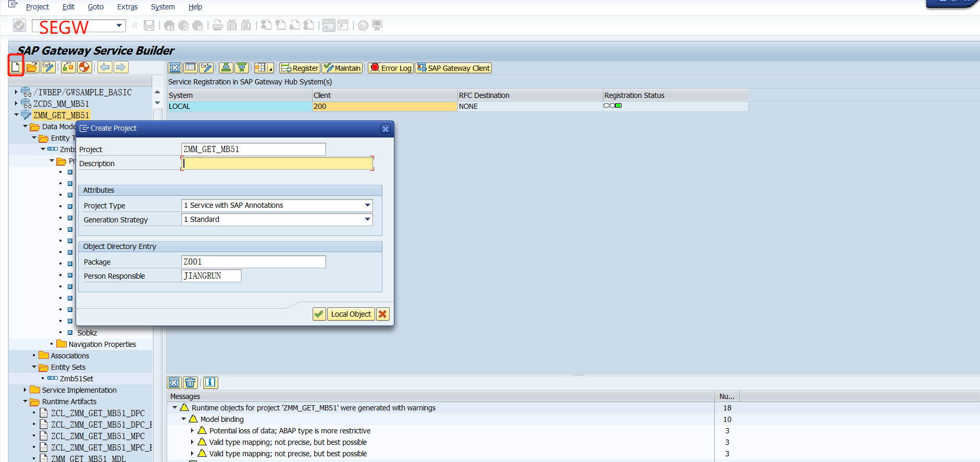Click the Close Details icon in the registration toolbar
This screenshot has width=980, height=462.
coord(175,68)
